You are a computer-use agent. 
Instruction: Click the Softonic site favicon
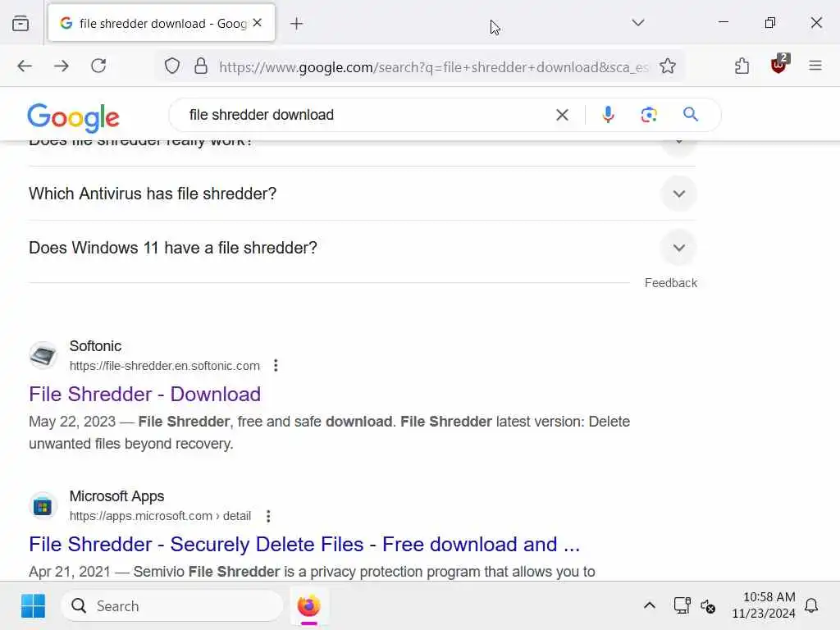[x=43, y=355]
